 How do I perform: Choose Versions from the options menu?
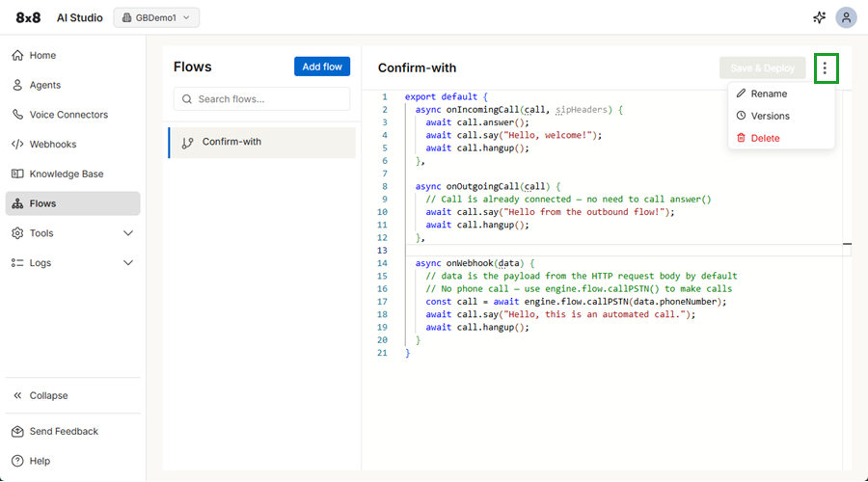coord(781,116)
